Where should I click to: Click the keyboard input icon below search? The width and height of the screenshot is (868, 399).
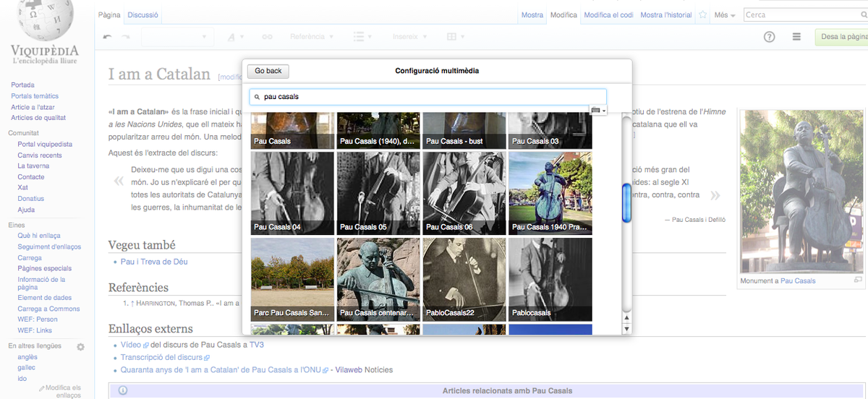click(598, 110)
